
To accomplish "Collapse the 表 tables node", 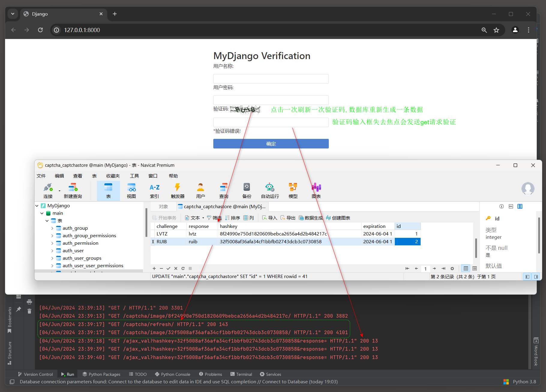I will point(47,221).
